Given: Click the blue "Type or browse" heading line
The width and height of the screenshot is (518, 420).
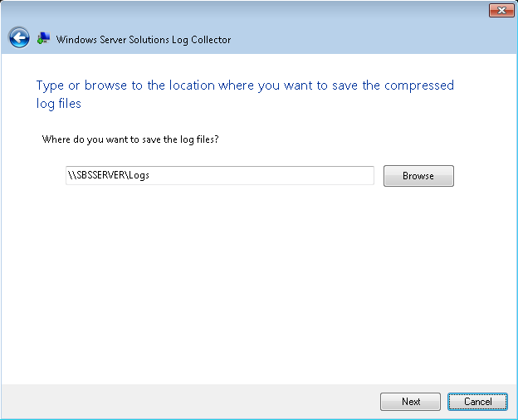Looking at the screenshot, I should [245, 85].
